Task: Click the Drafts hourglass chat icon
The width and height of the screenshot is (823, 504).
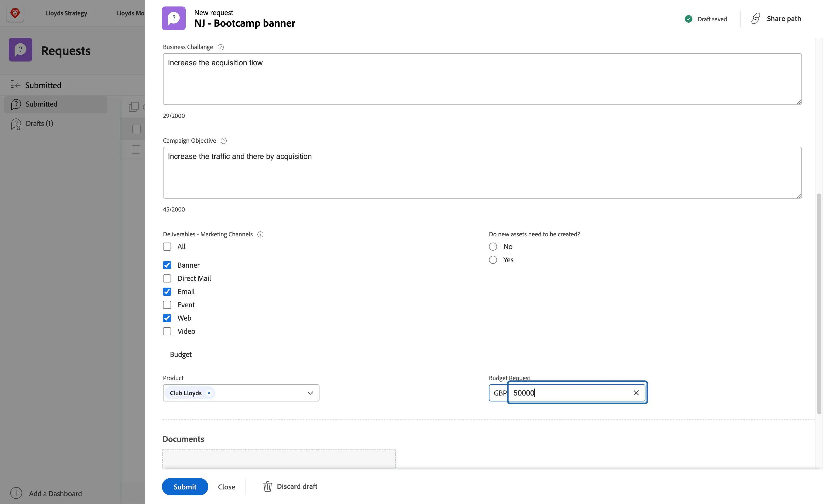Action: pos(16,124)
